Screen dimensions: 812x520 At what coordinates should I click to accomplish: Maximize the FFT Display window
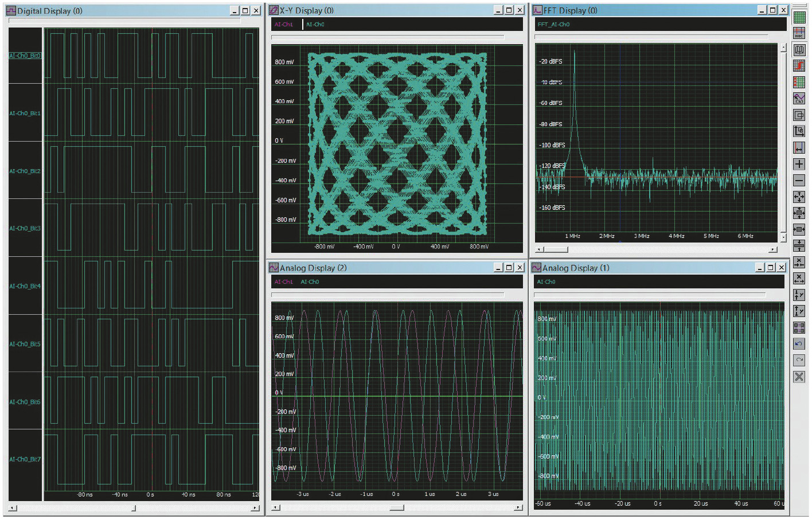772,10
